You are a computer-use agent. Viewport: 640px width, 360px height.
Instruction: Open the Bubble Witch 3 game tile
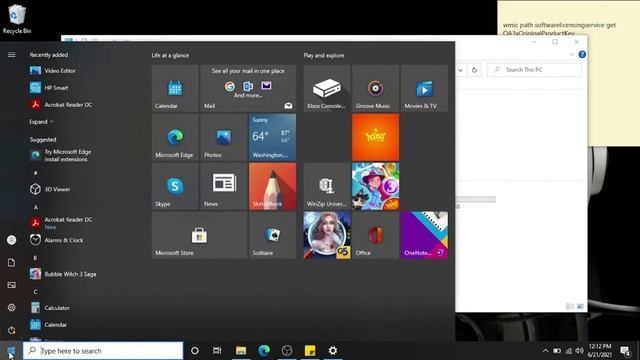pos(376,186)
